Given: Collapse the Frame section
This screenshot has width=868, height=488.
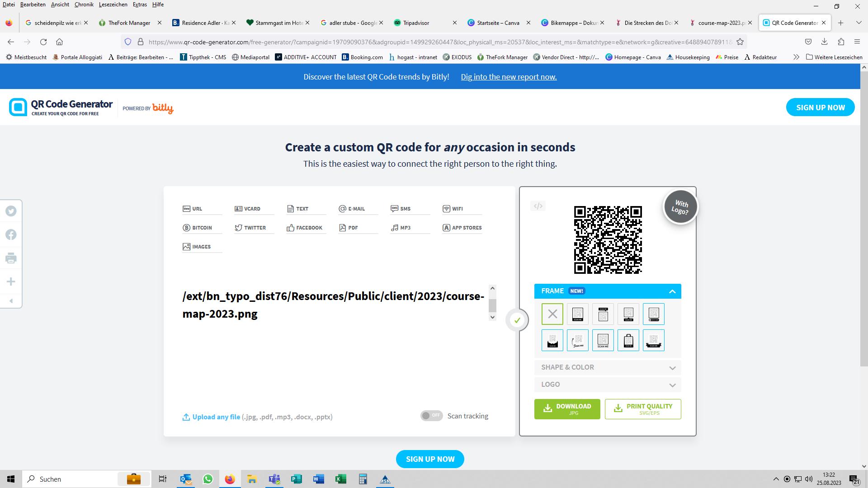Looking at the screenshot, I should tap(672, 291).
